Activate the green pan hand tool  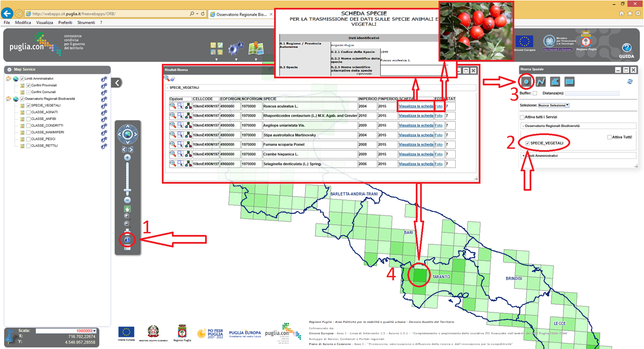(x=127, y=209)
